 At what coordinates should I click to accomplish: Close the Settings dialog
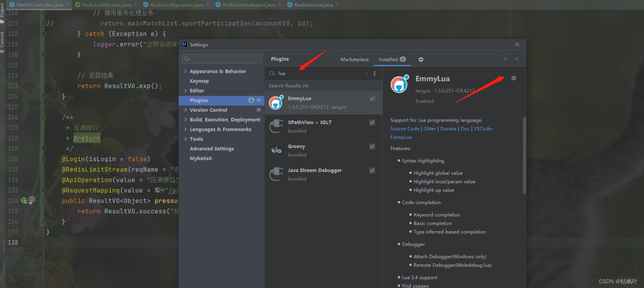(517, 44)
